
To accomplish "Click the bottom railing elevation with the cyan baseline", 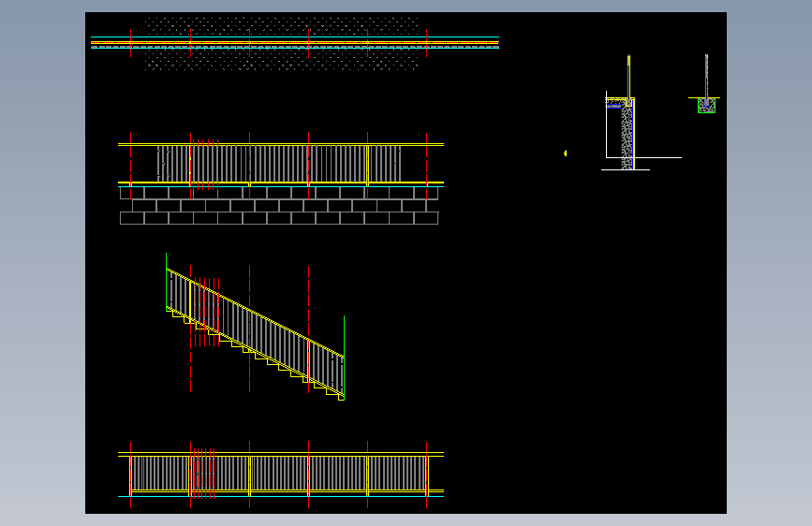I will 281,475.
